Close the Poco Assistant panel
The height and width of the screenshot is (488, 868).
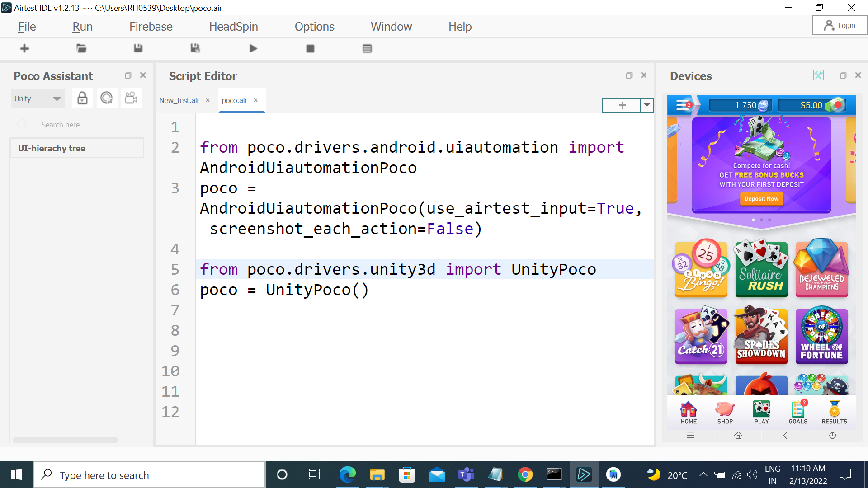[143, 75]
